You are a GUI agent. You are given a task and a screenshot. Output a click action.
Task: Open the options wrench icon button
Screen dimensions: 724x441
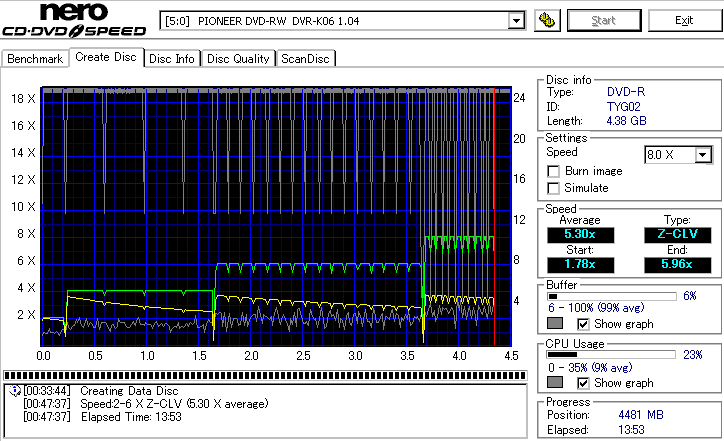click(x=547, y=20)
